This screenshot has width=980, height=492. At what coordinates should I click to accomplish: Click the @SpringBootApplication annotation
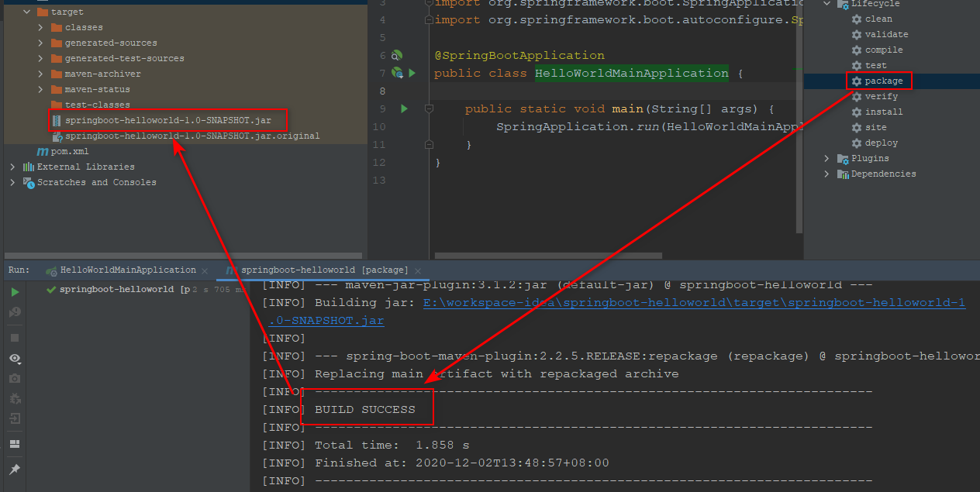519,56
